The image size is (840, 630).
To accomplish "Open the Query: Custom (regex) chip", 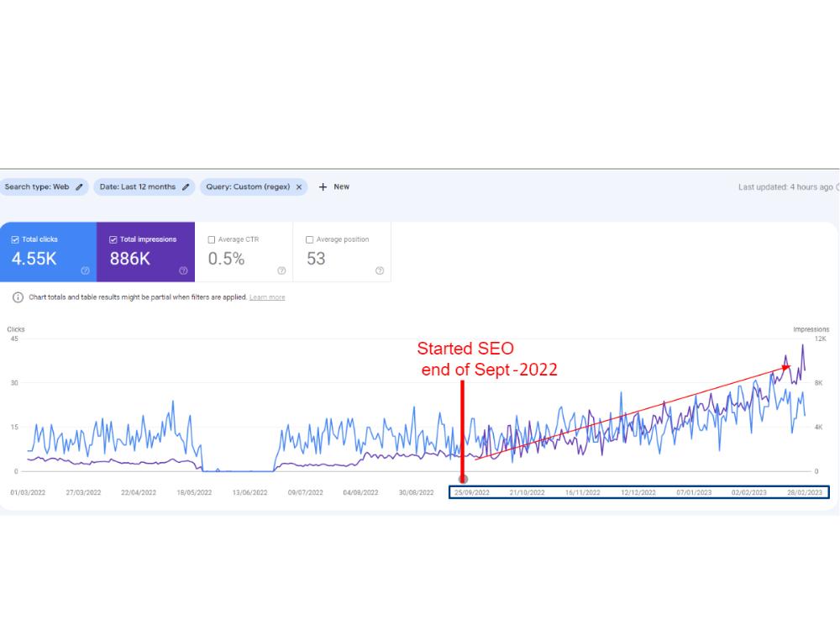I will click(x=254, y=187).
